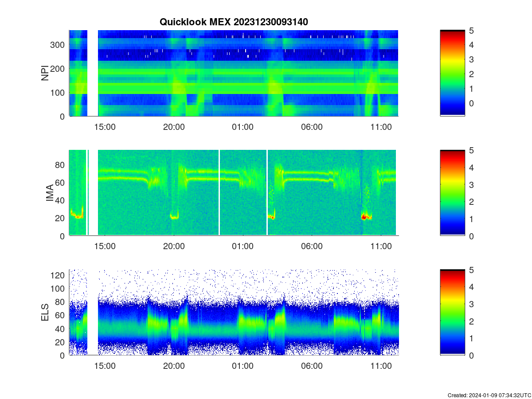Click the IMA panel's colorbar
Image resolution: width=532 pixels, height=399 pixels.
pyautogui.click(x=452, y=193)
